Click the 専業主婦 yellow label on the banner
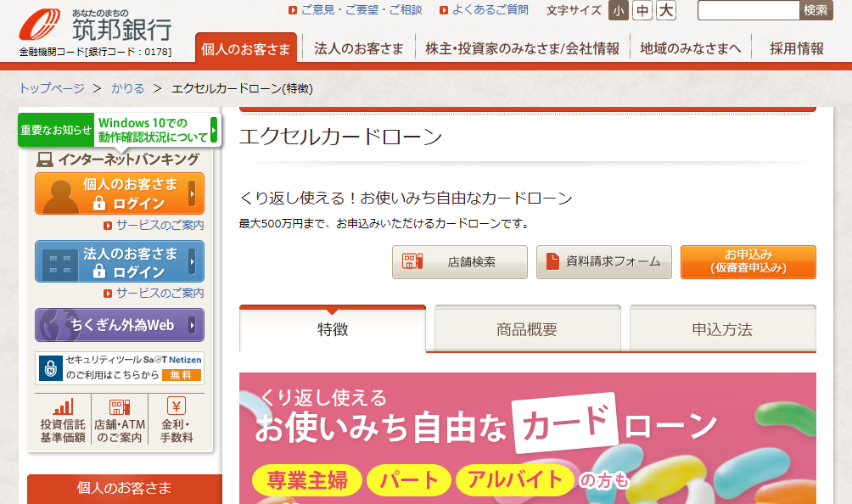 [307, 480]
